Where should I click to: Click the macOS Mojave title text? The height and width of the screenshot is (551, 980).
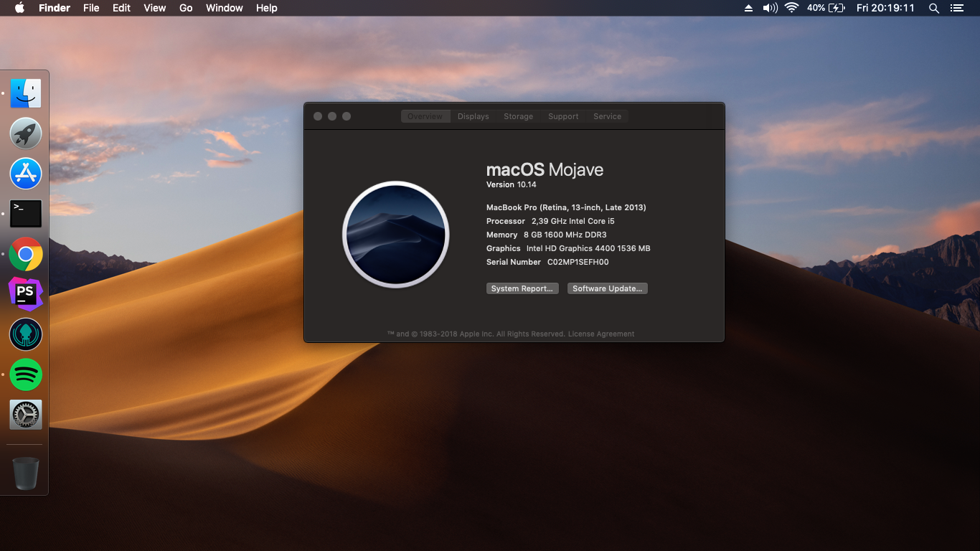coord(545,170)
